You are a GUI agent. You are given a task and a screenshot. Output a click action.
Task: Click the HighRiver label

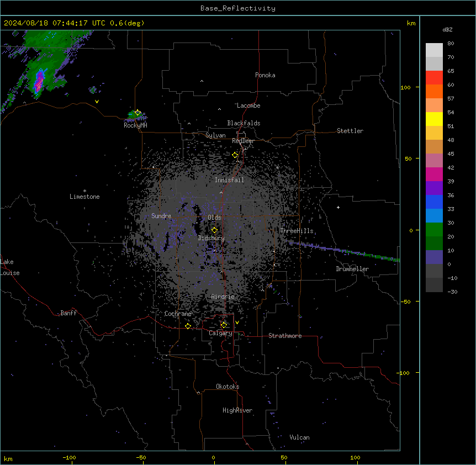(237, 410)
